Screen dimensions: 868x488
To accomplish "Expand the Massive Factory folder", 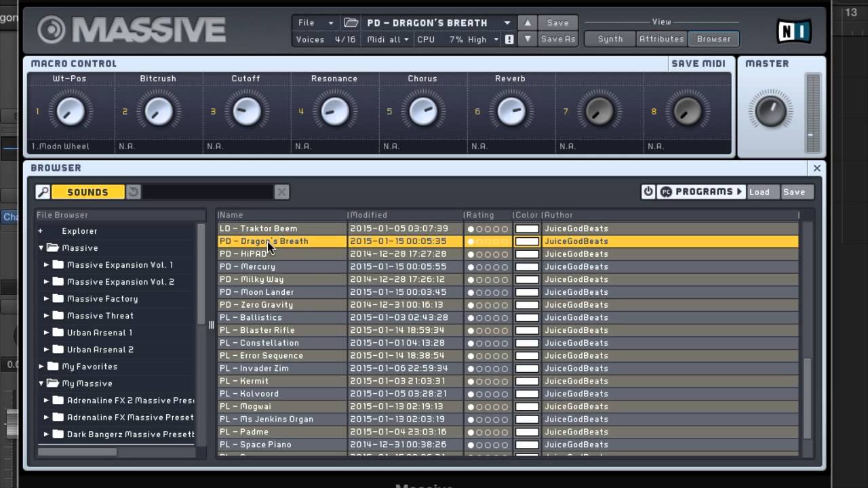I will click(x=47, y=299).
